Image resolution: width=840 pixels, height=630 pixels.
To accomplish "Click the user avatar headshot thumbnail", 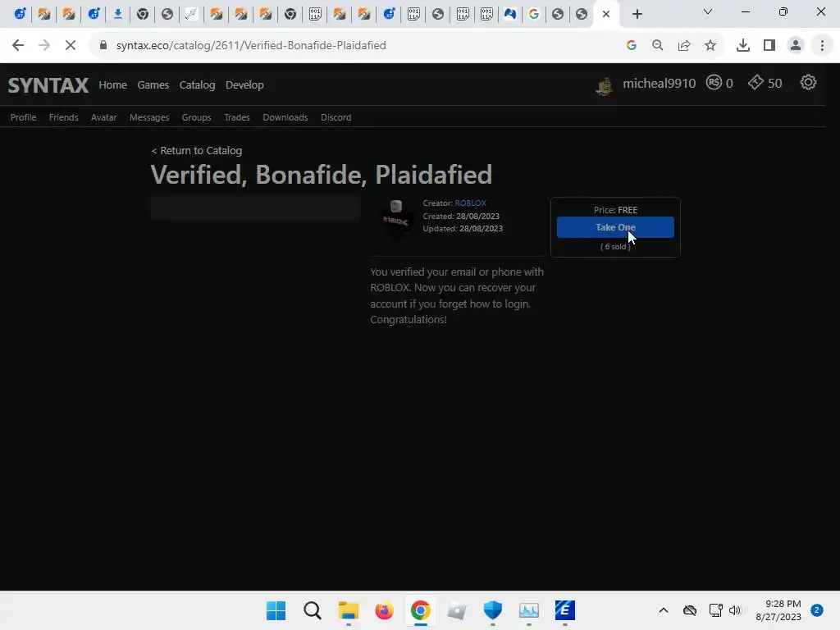I will click(605, 85).
